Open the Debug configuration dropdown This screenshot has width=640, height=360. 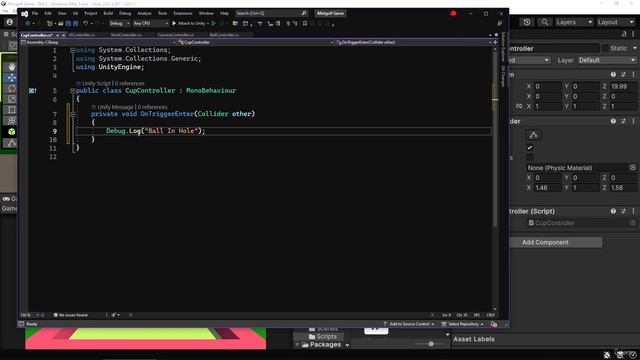tap(119, 24)
